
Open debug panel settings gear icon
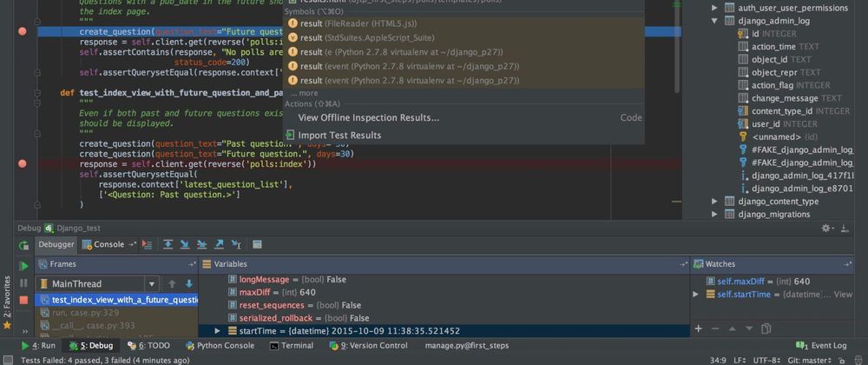click(x=828, y=228)
